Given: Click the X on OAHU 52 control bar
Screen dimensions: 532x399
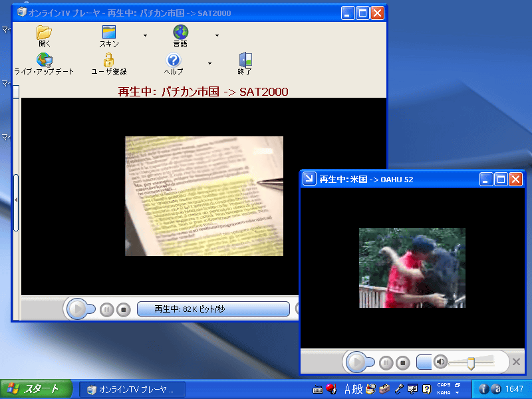Looking at the screenshot, I should click(x=517, y=362).
